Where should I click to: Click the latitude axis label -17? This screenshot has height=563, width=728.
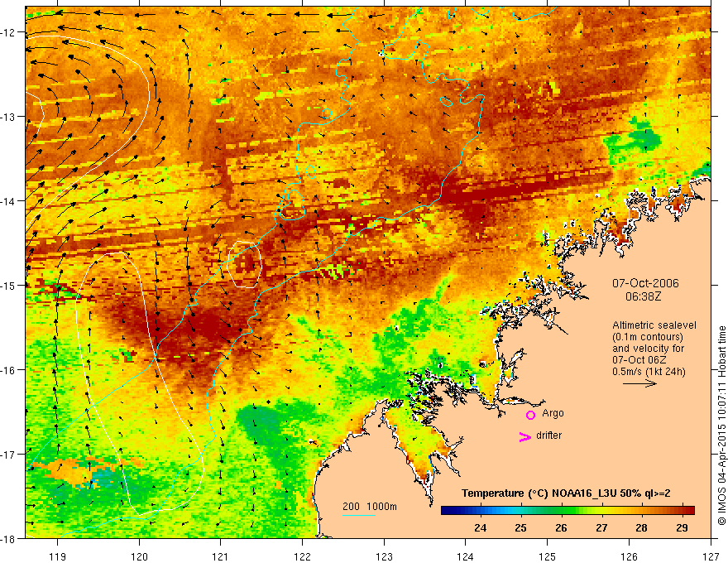coord(8,455)
